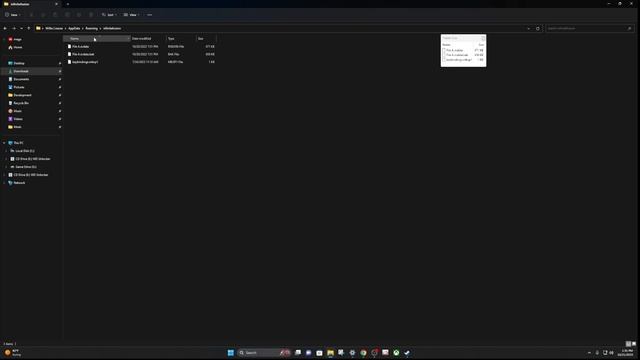The width and height of the screenshot is (640, 360).
Task: Sort by the Type column header
Action: 180,38
